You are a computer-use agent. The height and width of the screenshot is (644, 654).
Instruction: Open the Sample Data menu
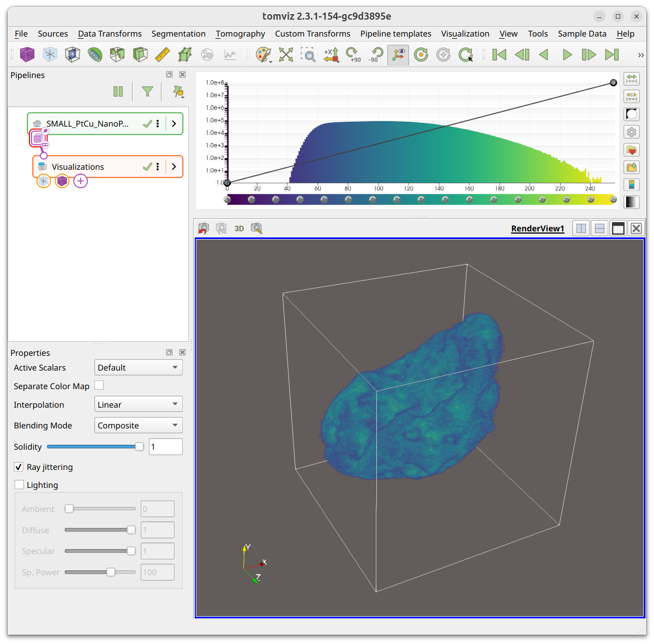582,34
